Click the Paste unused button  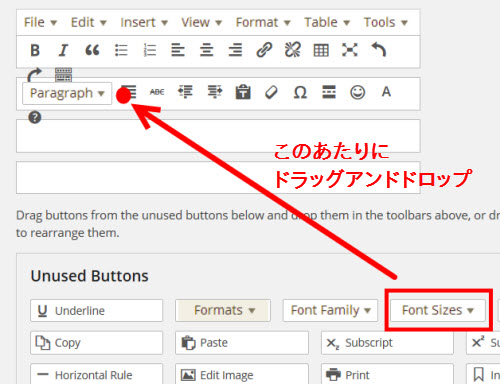(x=242, y=343)
